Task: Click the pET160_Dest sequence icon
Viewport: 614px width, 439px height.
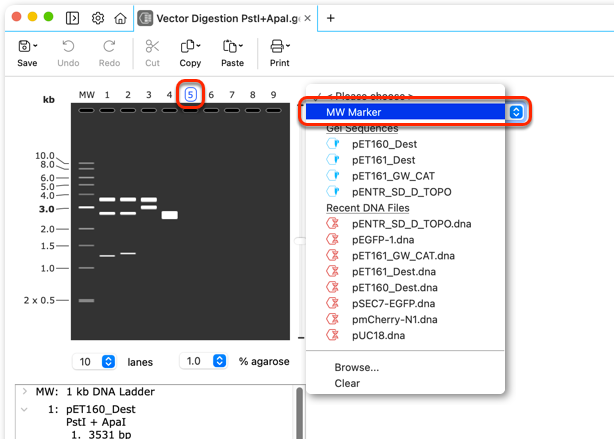Action: [x=332, y=144]
